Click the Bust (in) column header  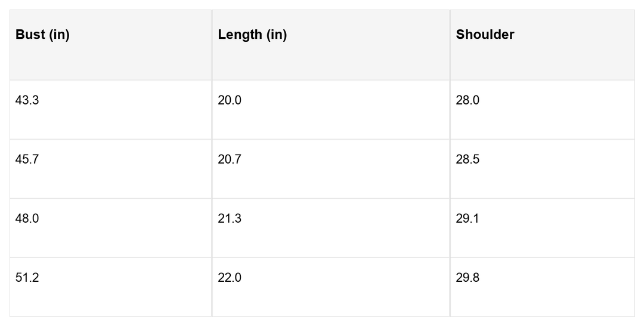(x=43, y=35)
